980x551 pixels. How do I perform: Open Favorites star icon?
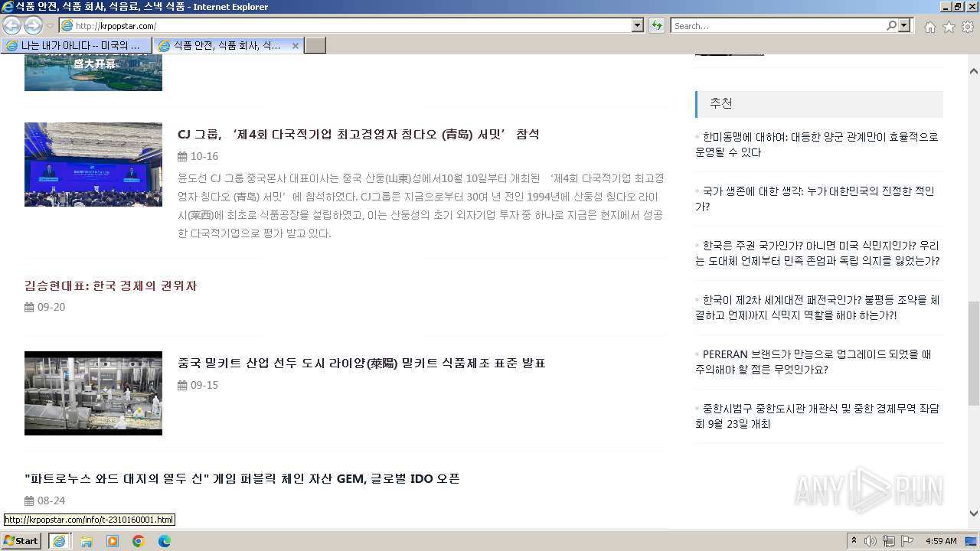point(949,27)
